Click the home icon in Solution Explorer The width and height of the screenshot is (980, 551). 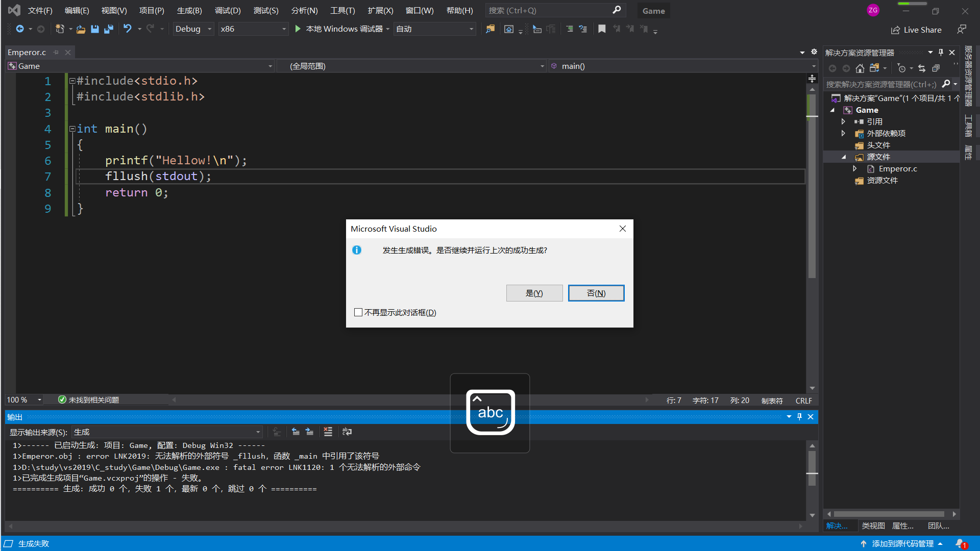(860, 68)
